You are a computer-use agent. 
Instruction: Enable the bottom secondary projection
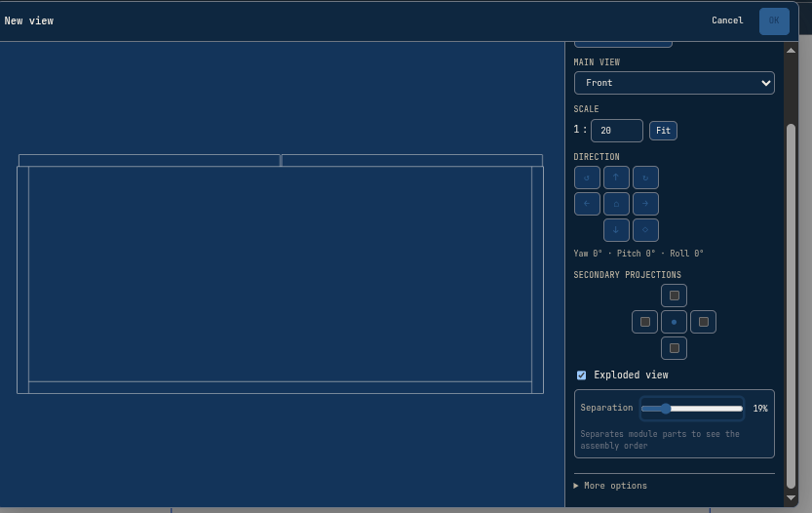(x=674, y=348)
